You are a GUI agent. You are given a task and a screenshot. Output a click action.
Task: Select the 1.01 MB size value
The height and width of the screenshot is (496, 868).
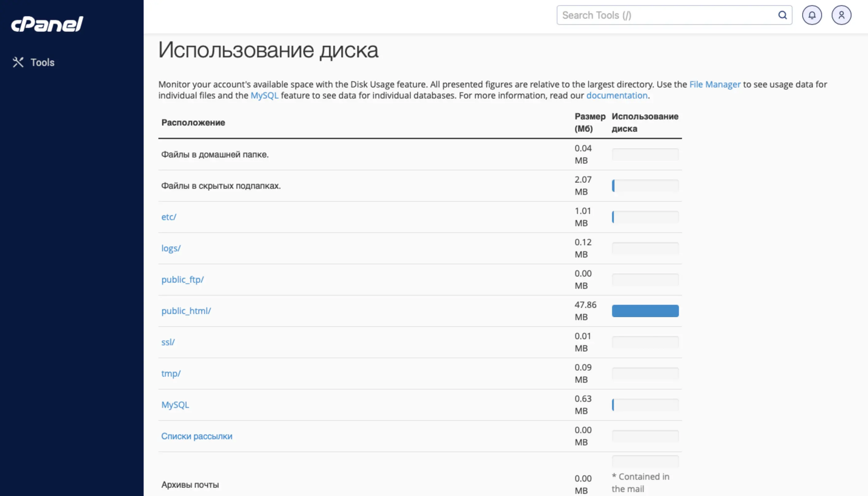[583, 217]
